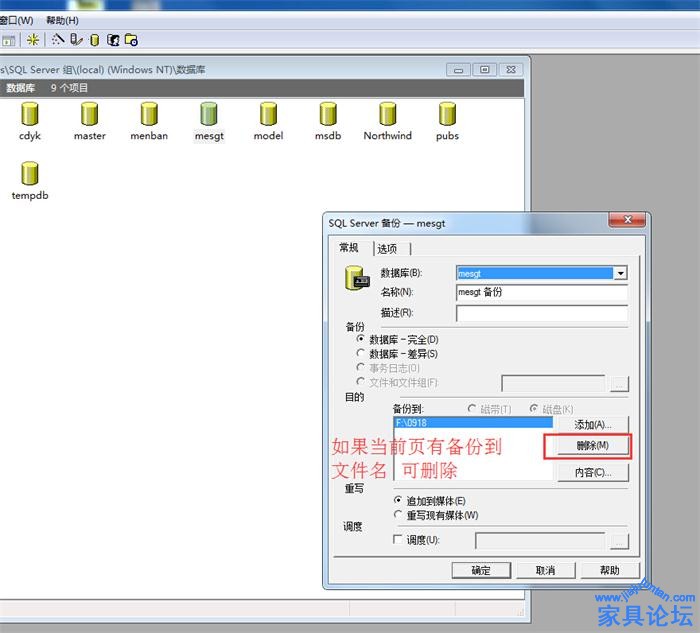
Task: Click the 帮助 button in backup dialog
Action: [610, 570]
